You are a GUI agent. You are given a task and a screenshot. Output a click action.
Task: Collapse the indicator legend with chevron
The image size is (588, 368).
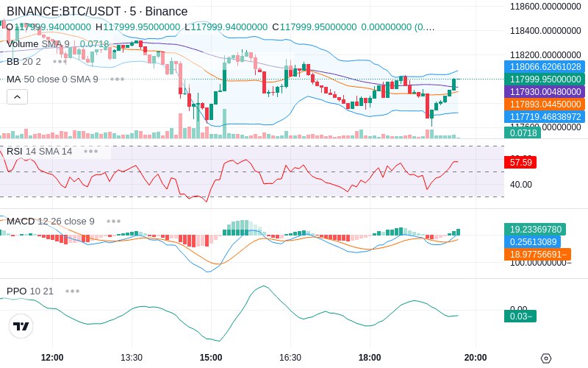(17, 97)
